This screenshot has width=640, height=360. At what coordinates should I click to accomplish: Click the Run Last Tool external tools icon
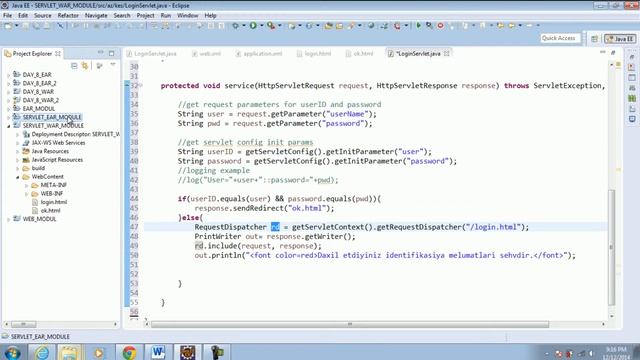pos(271,26)
